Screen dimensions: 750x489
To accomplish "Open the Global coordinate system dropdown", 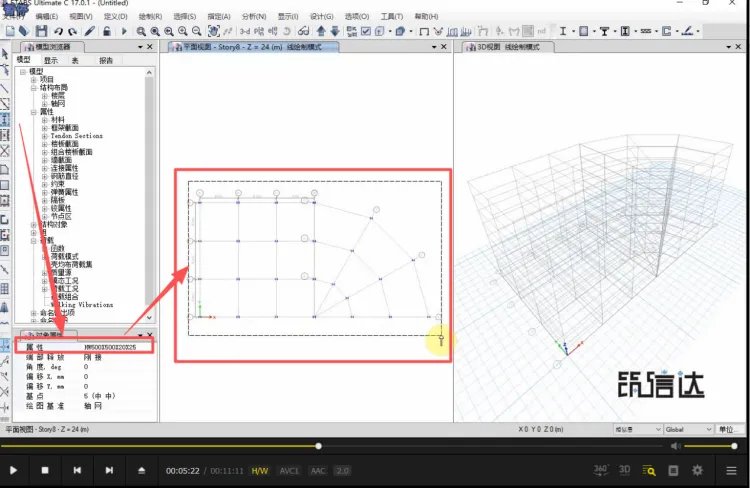I will (x=688, y=429).
